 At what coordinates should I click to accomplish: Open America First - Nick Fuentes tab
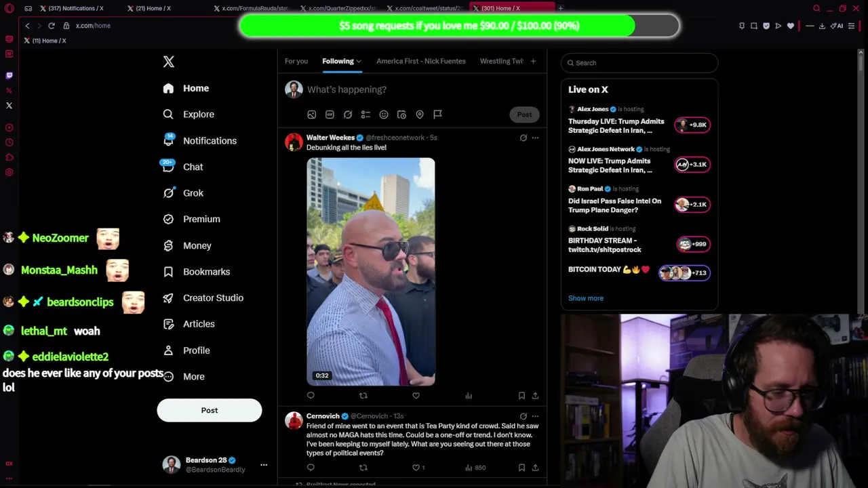421,62
